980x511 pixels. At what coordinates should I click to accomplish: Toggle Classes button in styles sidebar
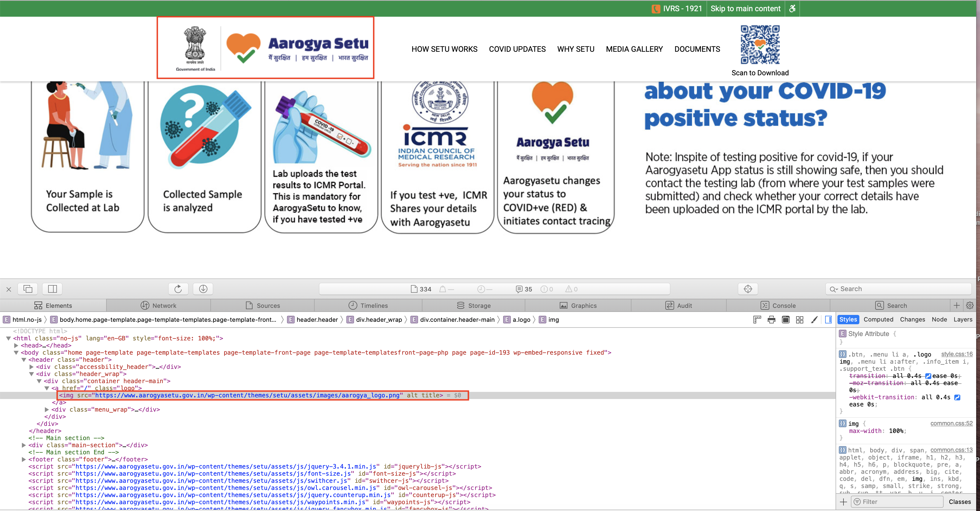point(959,502)
